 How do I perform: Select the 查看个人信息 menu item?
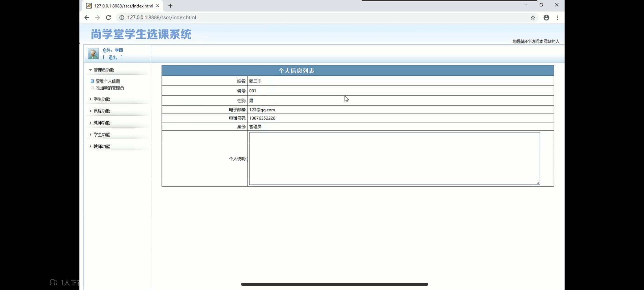(x=108, y=81)
